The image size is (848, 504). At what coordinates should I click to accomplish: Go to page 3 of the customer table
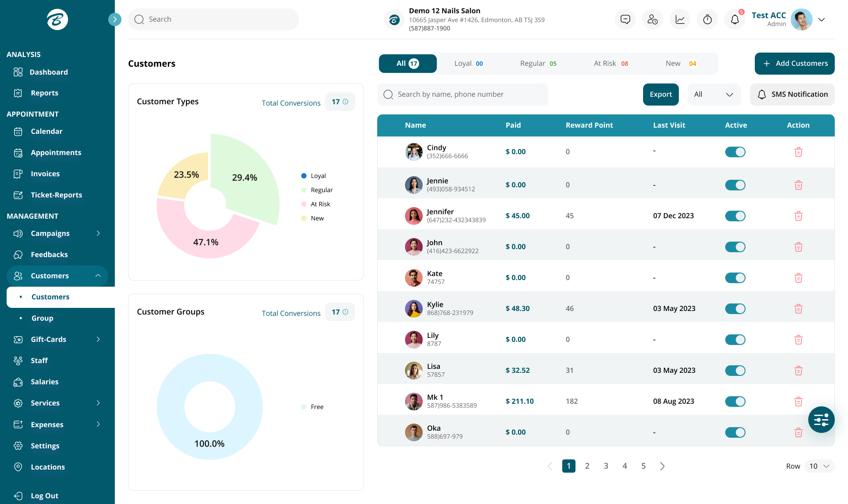click(606, 466)
